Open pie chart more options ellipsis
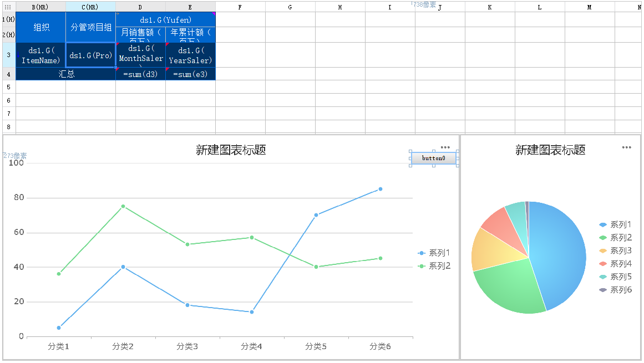644x363 pixels. pyautogui.click(x=626, y=147)
